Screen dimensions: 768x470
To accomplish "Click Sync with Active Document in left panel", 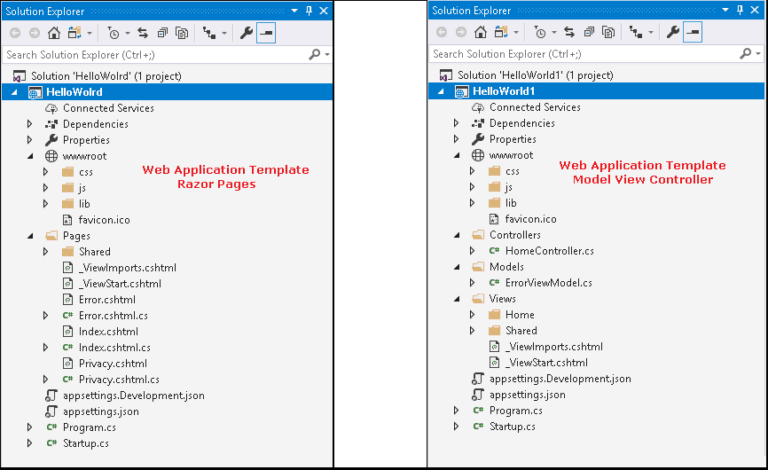I will pos(143,33).
